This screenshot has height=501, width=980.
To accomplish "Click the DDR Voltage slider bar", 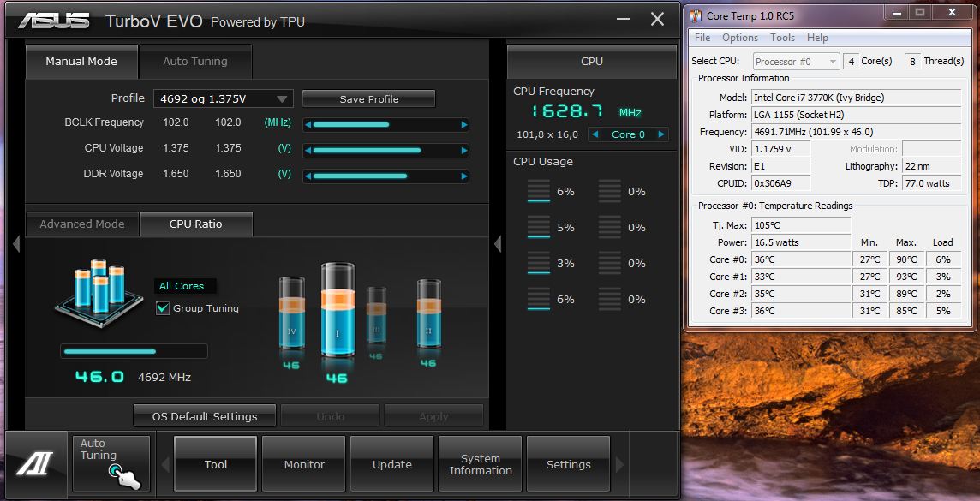I will tap(386, 176).
